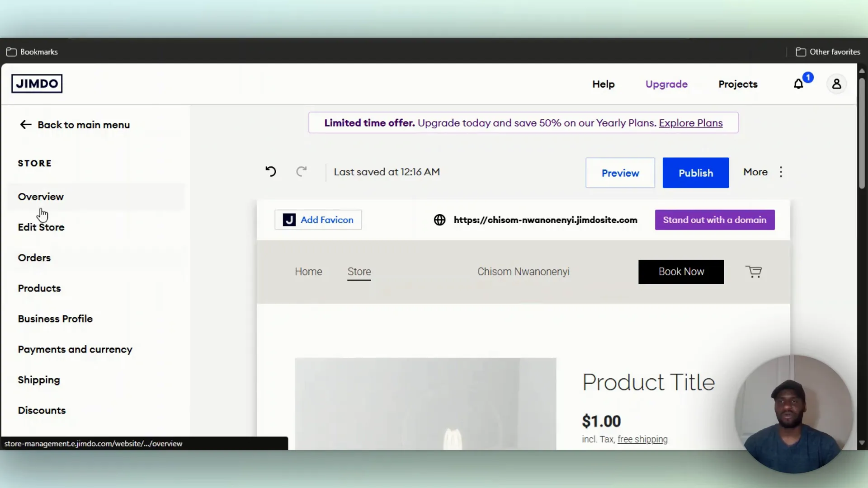This screenshot has height=488, width=868.
Task: Click the Add Favicon button
Action: [318, 220]
